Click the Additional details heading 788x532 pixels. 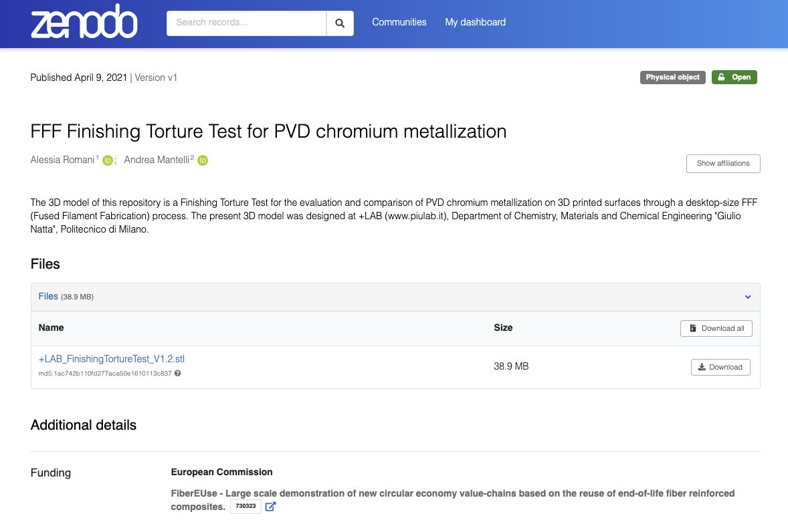tap(84, 425)
